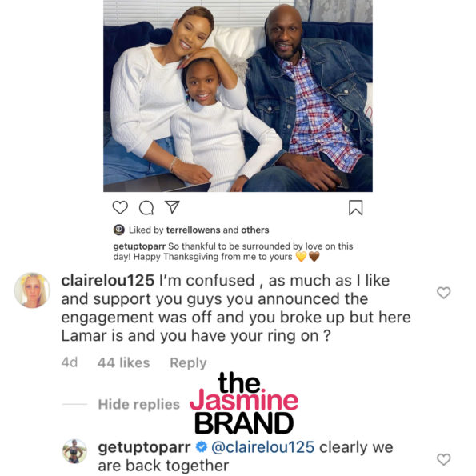Click the getuptoparr username in the reply
This screenshot has width=476, height=476.
pyautogui.click(x=144, y=448)
